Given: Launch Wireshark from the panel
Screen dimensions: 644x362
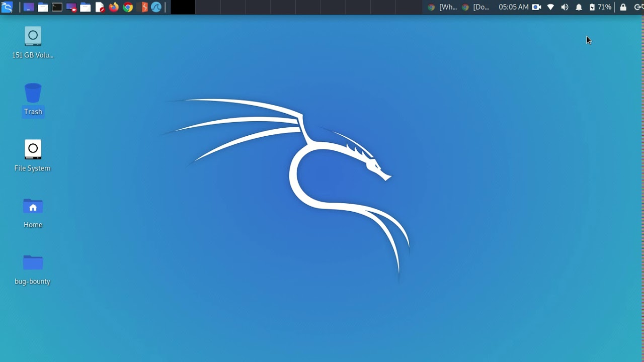Looking at the screenshot, I should [156, 7].
